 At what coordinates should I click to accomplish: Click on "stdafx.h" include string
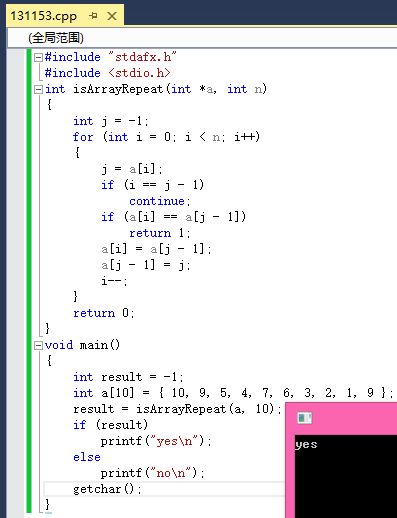click(142, 57)
